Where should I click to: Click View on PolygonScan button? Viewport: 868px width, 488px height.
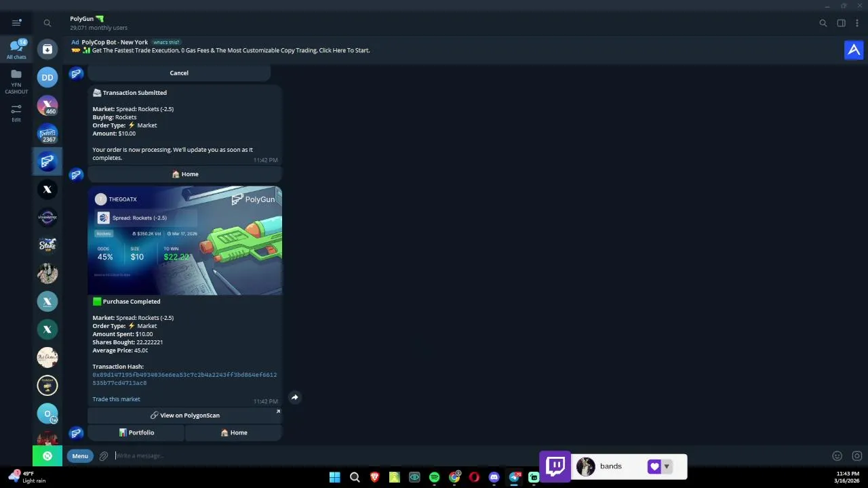(185, 415)
